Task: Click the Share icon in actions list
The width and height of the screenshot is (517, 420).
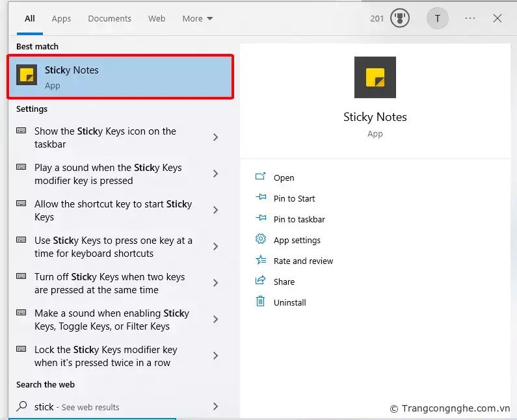Action: tap(261, 281)
